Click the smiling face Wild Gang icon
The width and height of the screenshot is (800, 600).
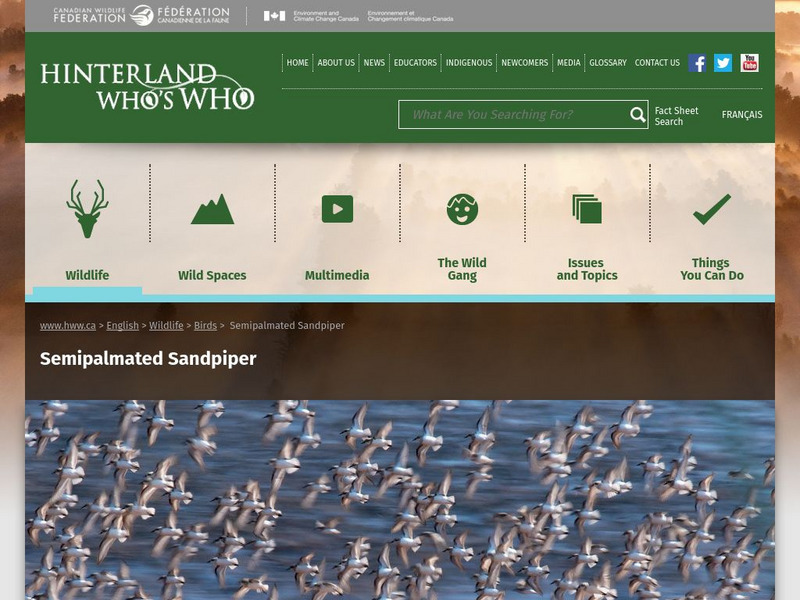(462, 209)
